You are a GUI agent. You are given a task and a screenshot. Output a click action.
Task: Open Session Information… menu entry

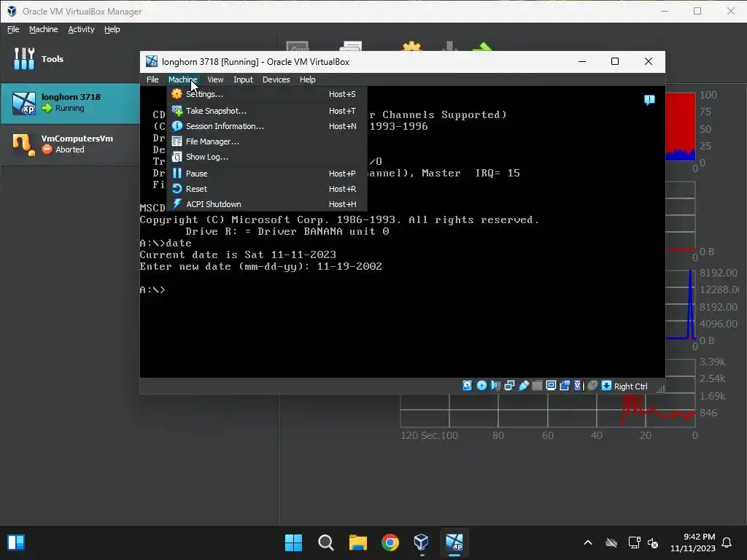(x=267, y=126)
